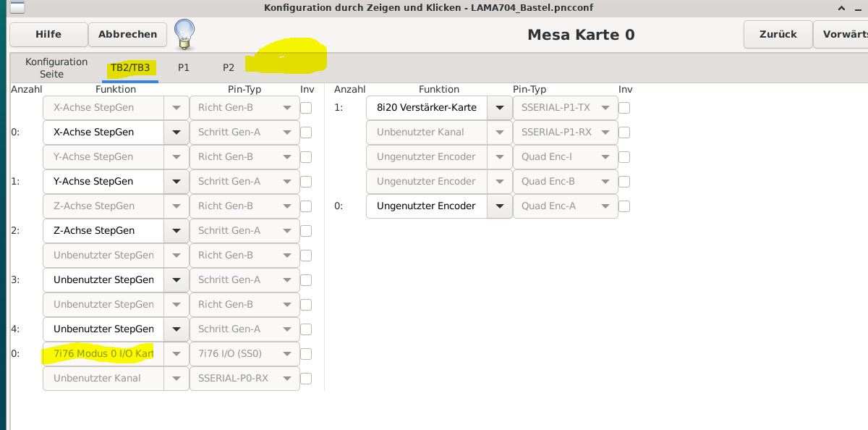Select the TB2/TB3 tab
The image size is (868, 430).
coord(130,68)
